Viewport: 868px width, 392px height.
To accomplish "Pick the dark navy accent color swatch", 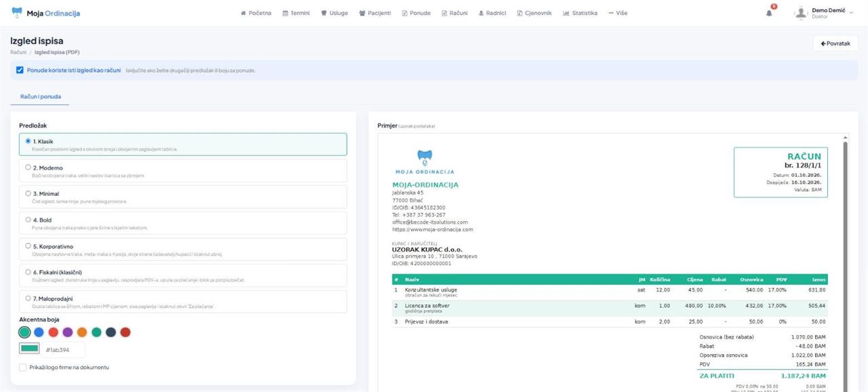I will 111,332.
